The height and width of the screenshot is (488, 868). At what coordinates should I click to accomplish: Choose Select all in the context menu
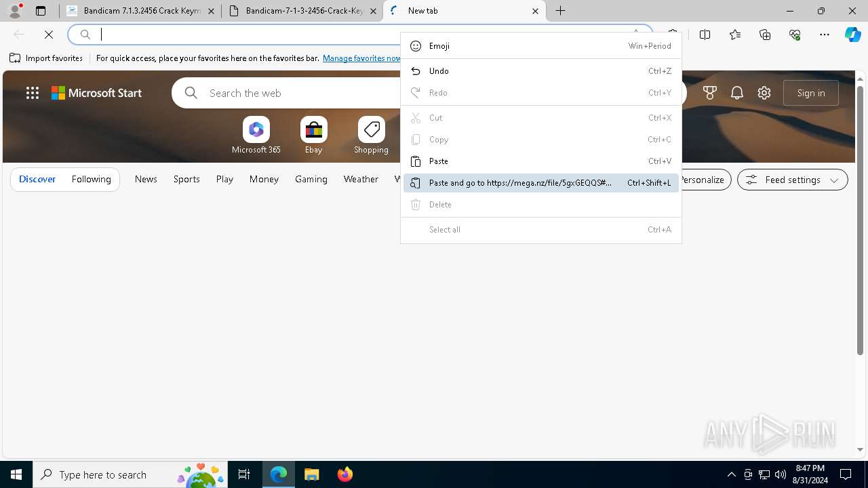point(541,230)
